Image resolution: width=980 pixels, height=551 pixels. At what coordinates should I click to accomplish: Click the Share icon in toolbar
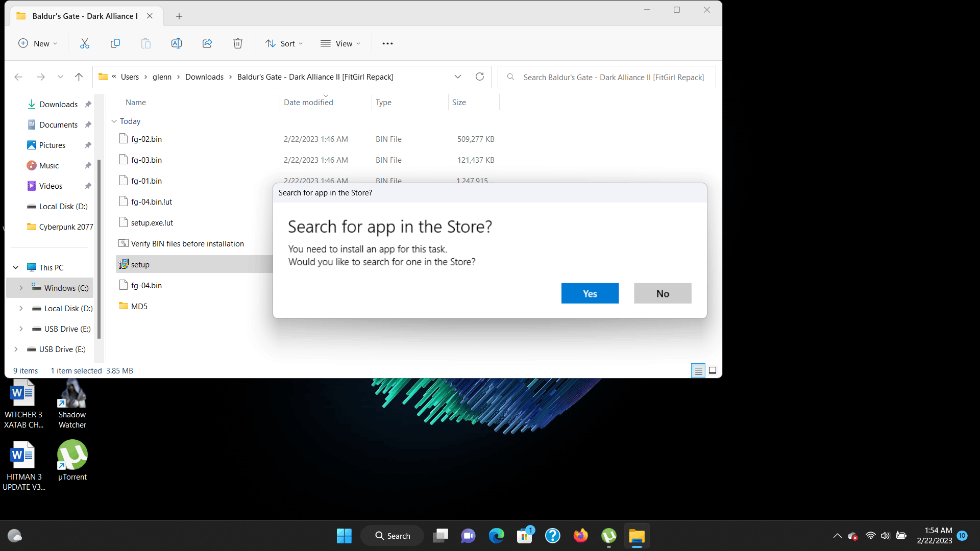(x=207, y=43)
